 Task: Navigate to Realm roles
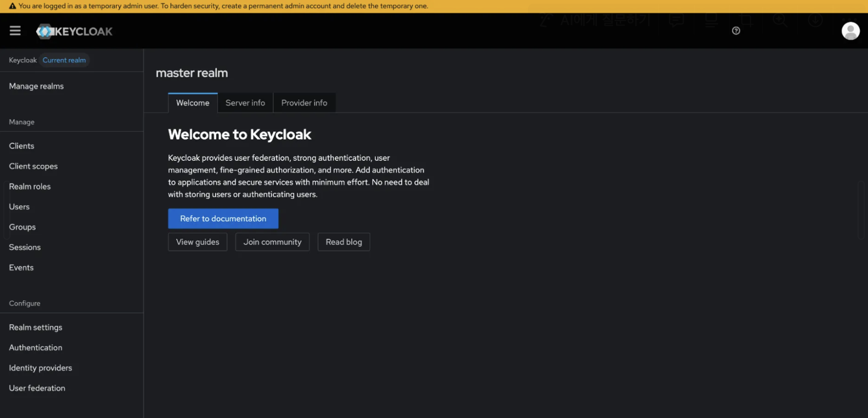tap(30, 186)
